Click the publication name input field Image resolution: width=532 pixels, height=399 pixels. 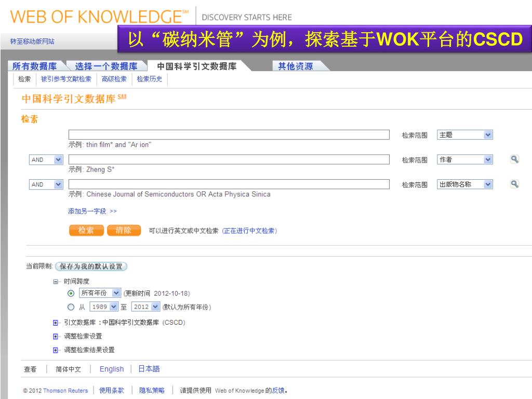click(229, 184)
